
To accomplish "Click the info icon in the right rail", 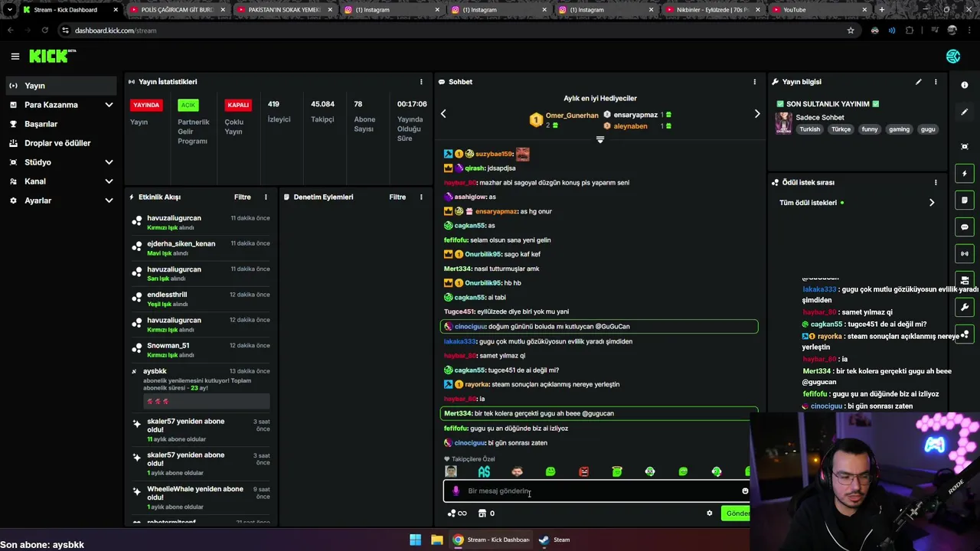I will [965, 85].
